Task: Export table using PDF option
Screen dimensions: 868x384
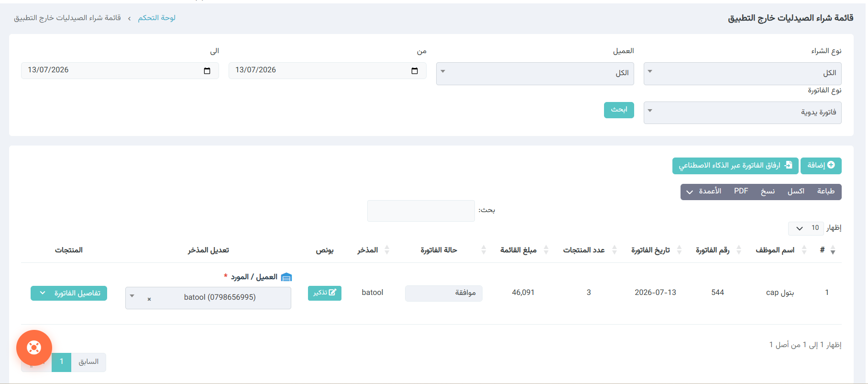Action: (741, 192)
